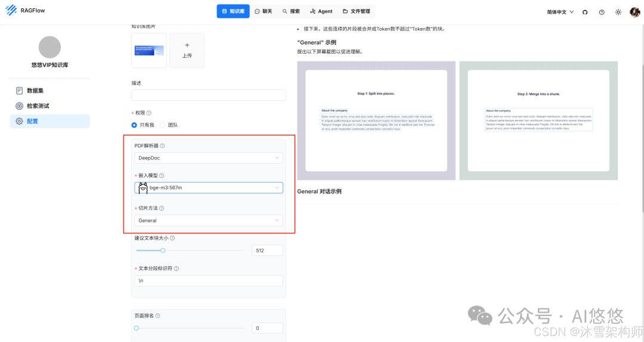Viewport: 644px width, 342px height.
Task: Open the Step 1 Split into pieces image
Action: pos(376,121)
